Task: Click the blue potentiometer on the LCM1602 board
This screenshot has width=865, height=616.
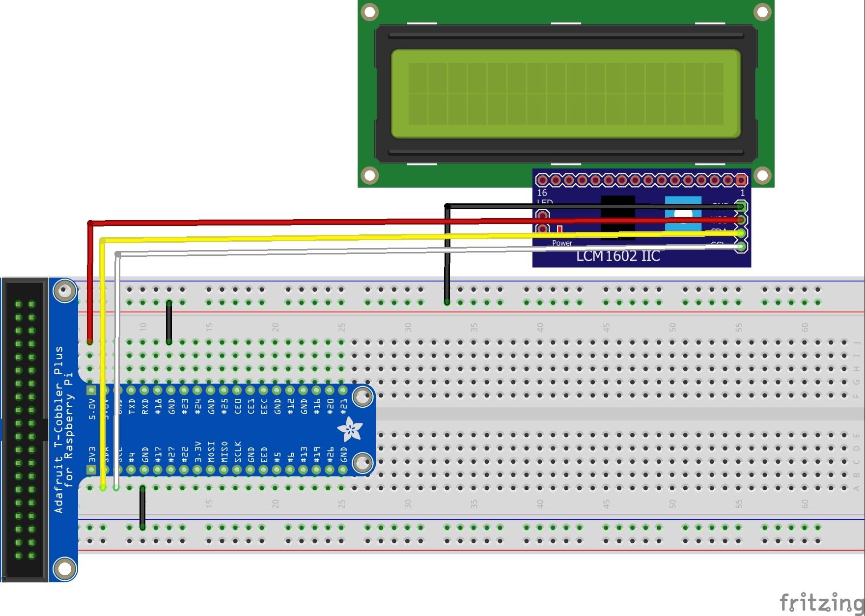Action: point(683,214)
